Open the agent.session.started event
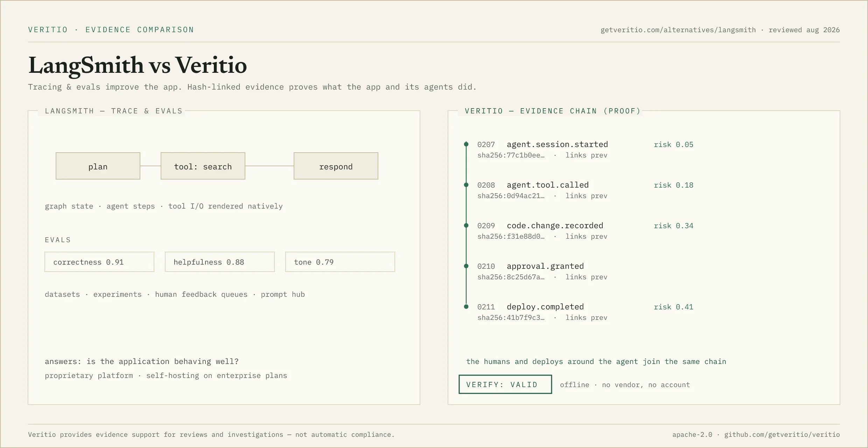This screenshot has width=868, height=448. [557, 144]
